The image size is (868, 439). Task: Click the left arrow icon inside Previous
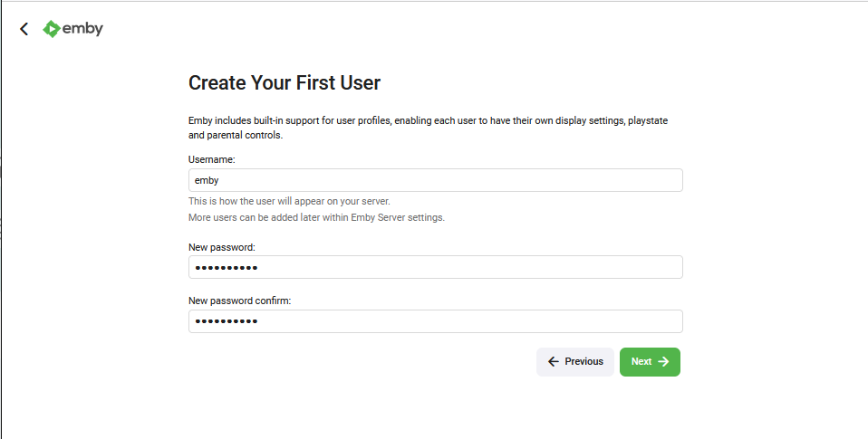(553, 361)
